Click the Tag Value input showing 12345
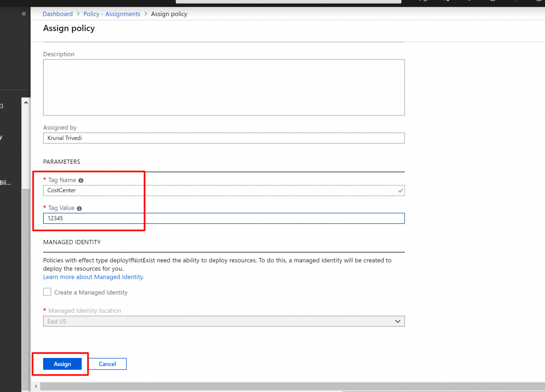The width and height of the screenshot is (545, 392). 224,219
